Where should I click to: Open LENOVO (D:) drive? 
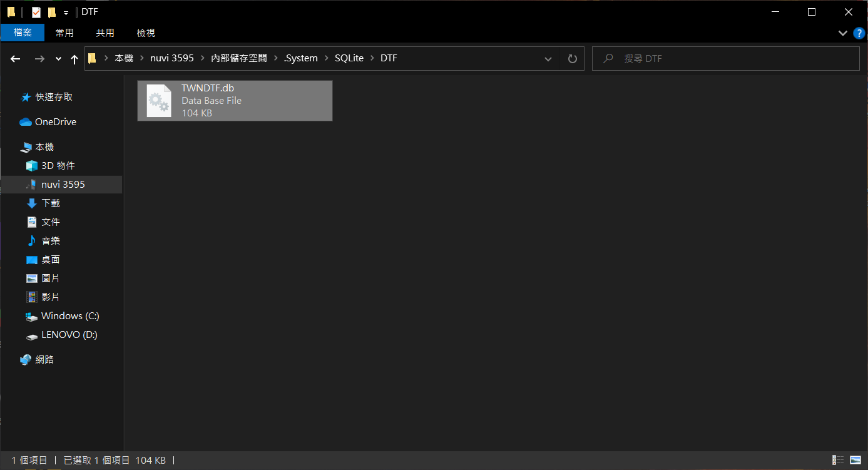[x=69, y=335]
